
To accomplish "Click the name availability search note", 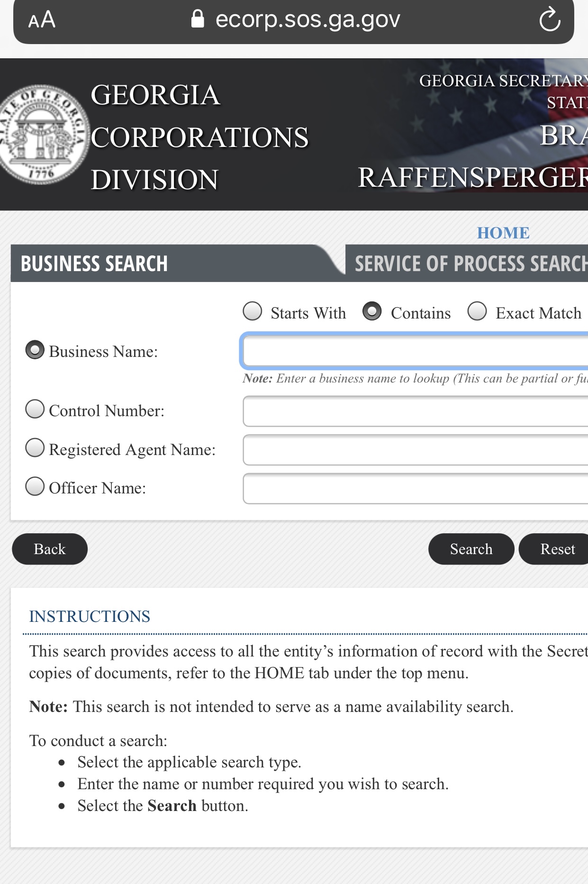I will tap(271, 707).
